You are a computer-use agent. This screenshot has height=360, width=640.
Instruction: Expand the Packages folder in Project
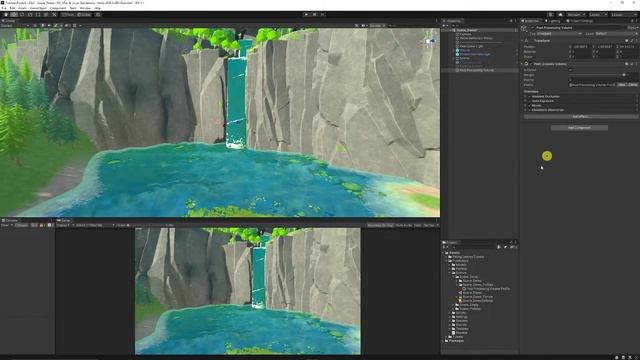click(443, 340)
